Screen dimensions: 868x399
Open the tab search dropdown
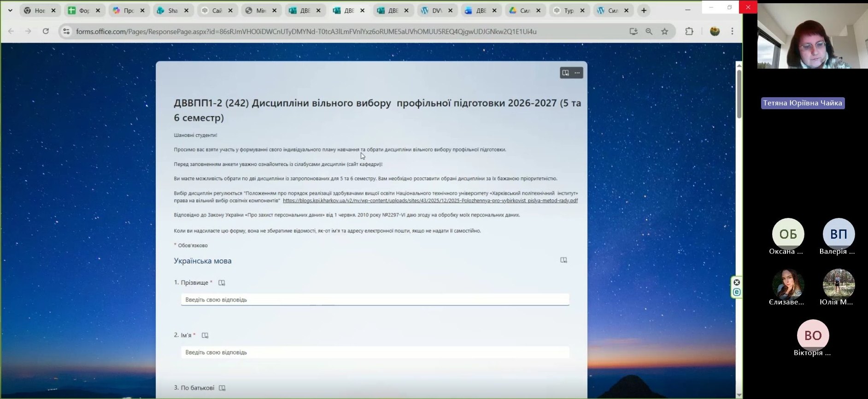click(10, 11)
